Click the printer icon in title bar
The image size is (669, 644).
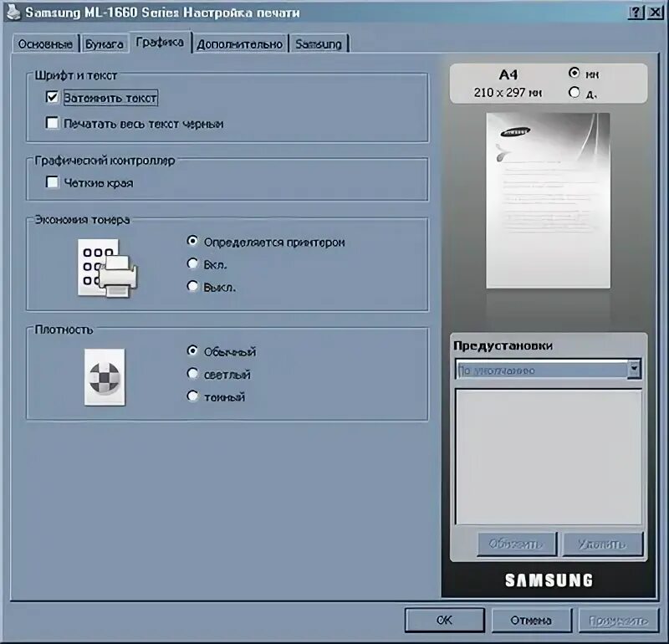(x=13, y=12)
